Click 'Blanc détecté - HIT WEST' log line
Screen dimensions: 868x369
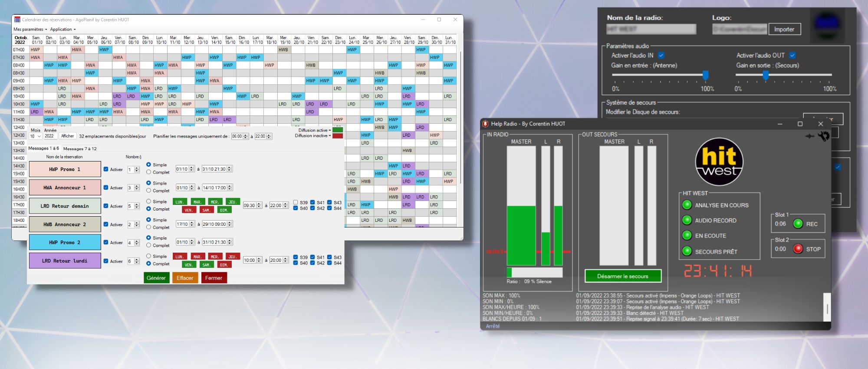point(630,313)
